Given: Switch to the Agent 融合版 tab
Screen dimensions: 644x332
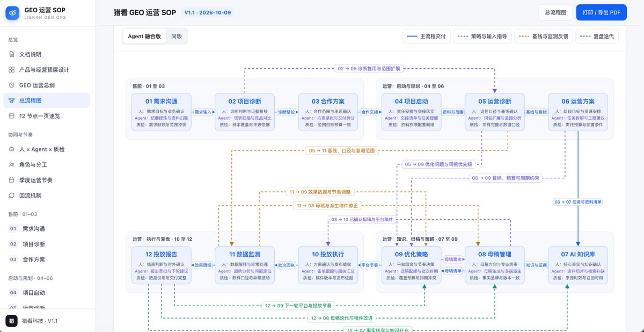Looking at the screenshot, I should [144, 36].
